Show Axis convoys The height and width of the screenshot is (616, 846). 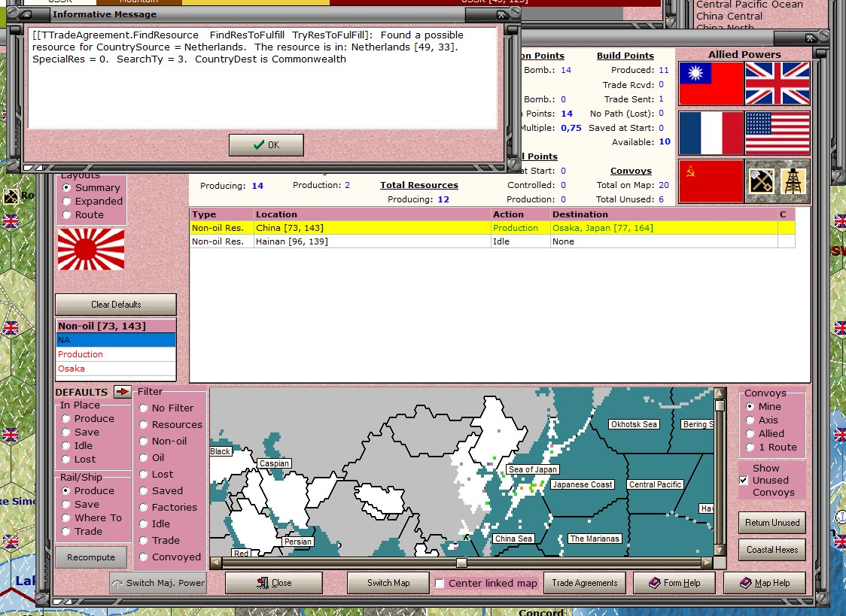(750, 420)
